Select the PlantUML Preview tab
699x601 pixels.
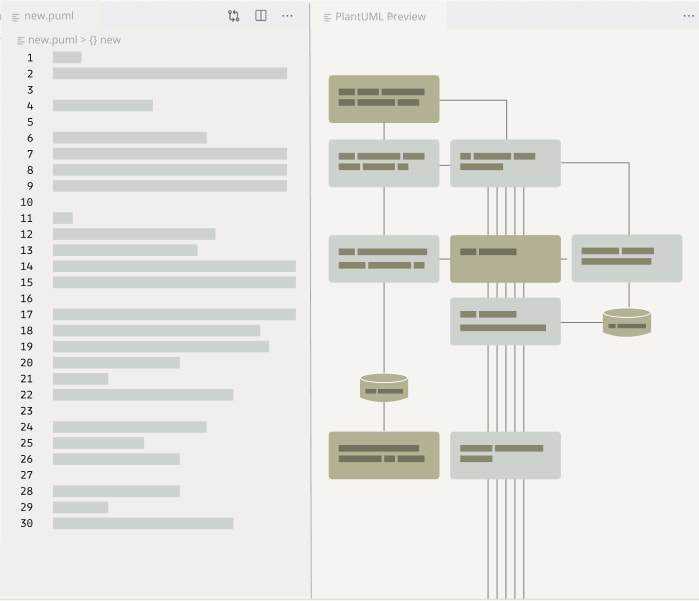pos(380,17)
